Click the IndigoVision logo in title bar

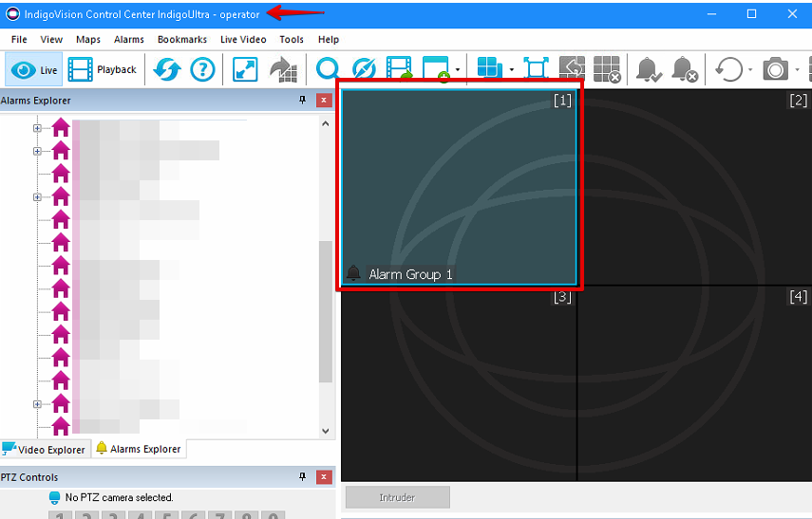tap(12, 14)
